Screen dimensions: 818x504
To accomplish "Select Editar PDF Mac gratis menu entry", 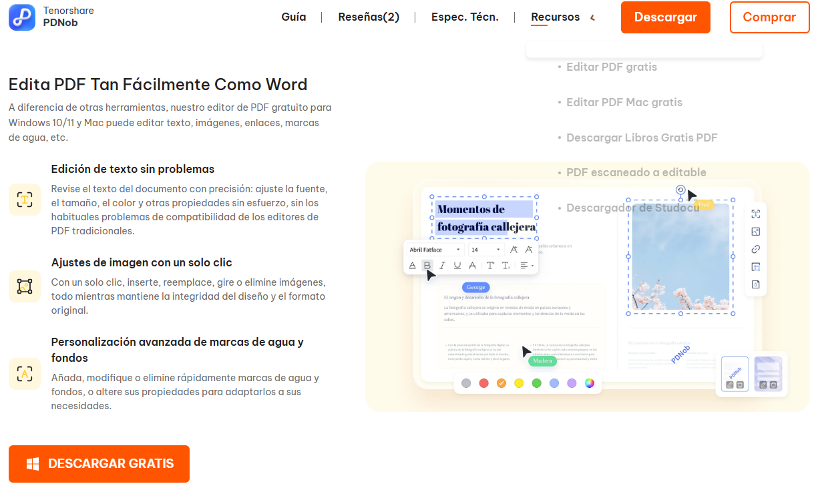I will click(624, 102).
